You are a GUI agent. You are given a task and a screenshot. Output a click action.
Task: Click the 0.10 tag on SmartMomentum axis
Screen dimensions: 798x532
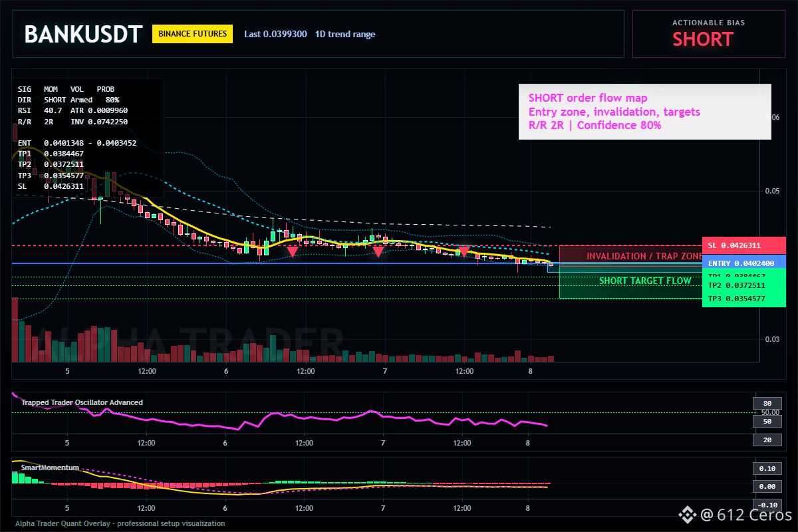pyautogui.click(x=767, y=468)
